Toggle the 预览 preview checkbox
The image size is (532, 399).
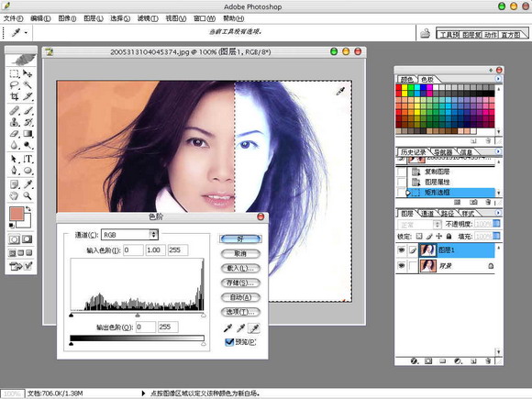[229, 342]
